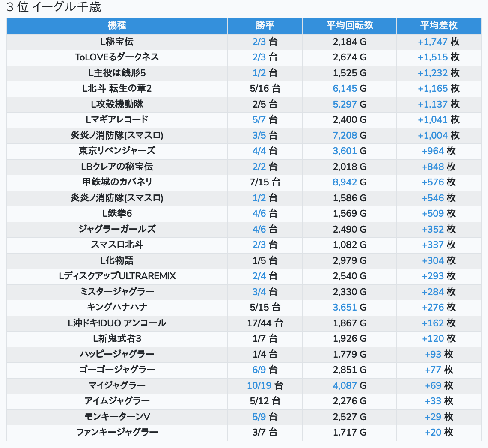Click the ToLOVEるダークネス row name

point(117,57)
